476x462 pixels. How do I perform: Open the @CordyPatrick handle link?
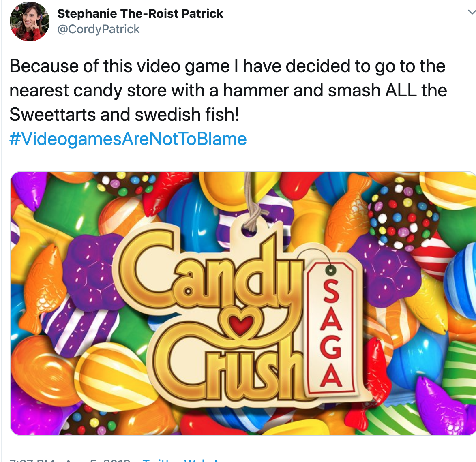pyautogui.click(x=99, y=29)
